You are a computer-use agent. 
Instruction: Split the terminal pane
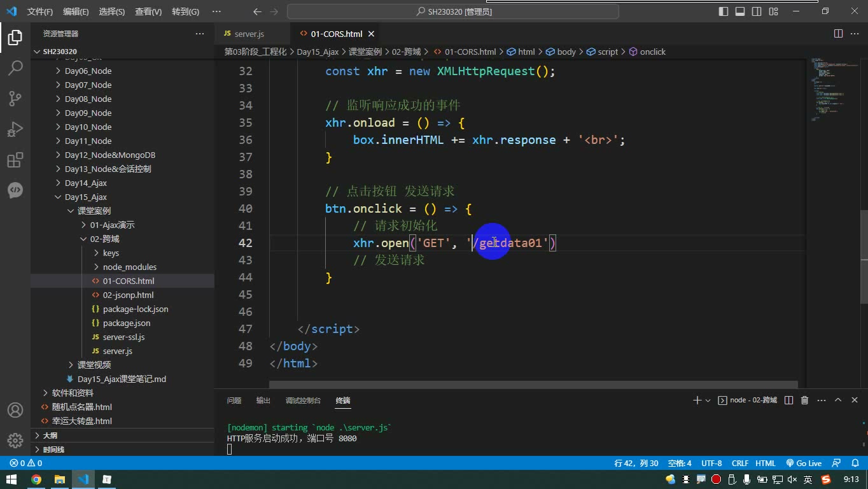click(x=788, y=400)
